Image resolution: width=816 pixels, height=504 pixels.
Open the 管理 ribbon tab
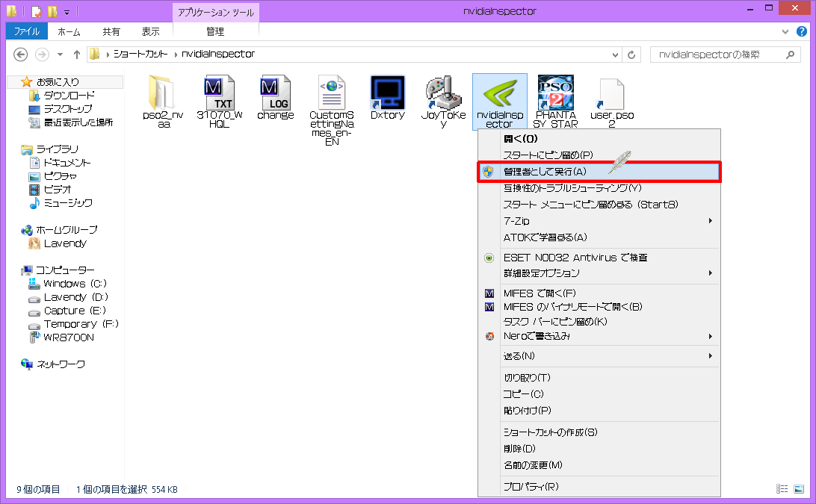click(x=215, y=31)
